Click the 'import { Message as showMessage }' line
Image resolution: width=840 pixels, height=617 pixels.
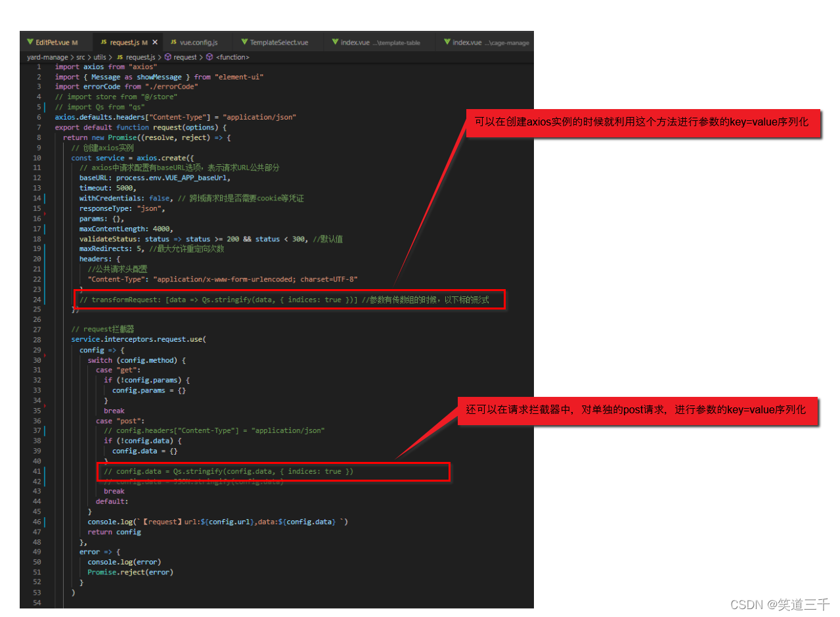click(x=160, y=77)
